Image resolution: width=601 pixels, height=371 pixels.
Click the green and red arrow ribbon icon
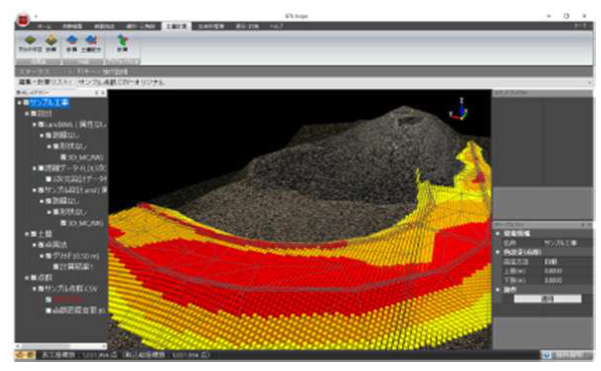tap(122, 40)
